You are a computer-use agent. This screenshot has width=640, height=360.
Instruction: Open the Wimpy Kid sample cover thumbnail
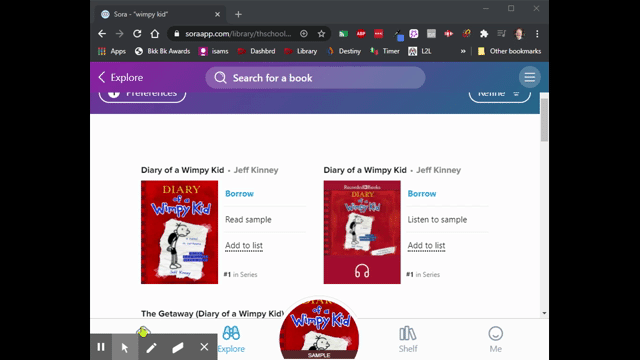319,329
